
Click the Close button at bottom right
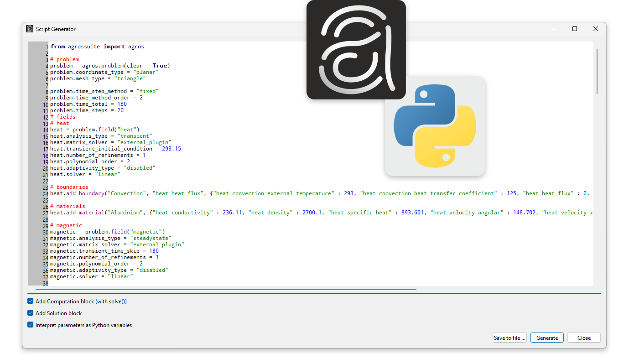pos(584,338)
